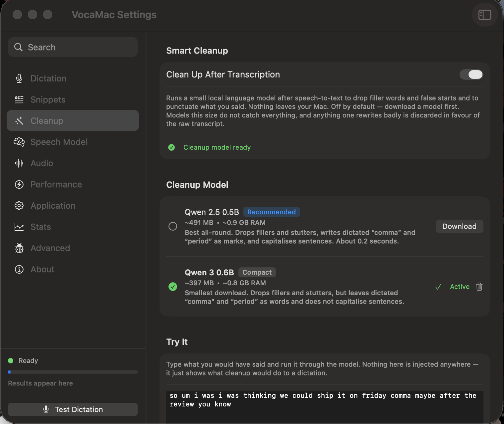
Task: Click the Dictation microphone icon
Action: tap(19, 78)
